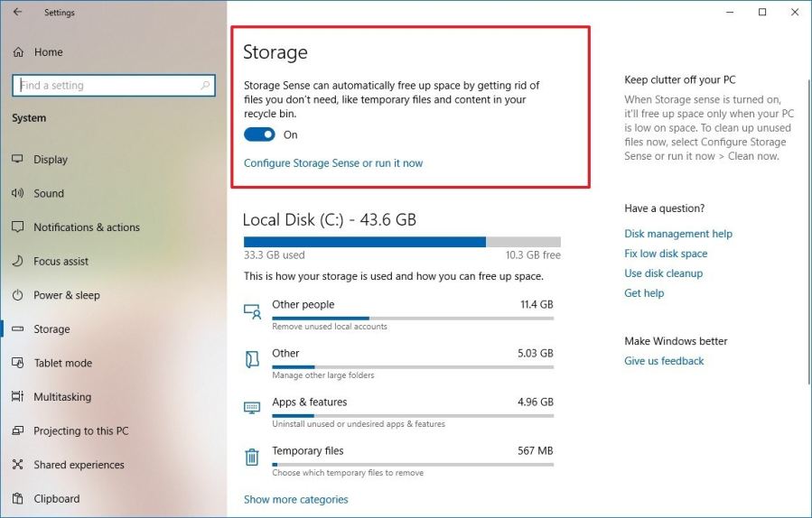Click the right-side vertical scrollbar

(x=809, y=232)
